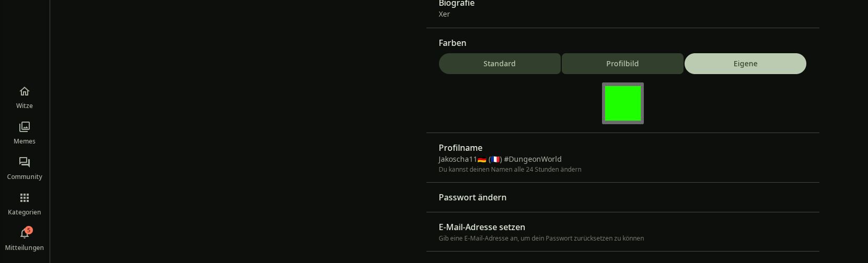Open the Profilname setting row

click(622, 158)
